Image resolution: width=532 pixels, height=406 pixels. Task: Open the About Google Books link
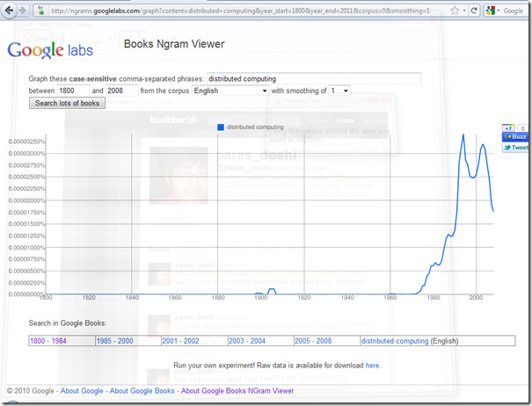(x=142, y=391)
